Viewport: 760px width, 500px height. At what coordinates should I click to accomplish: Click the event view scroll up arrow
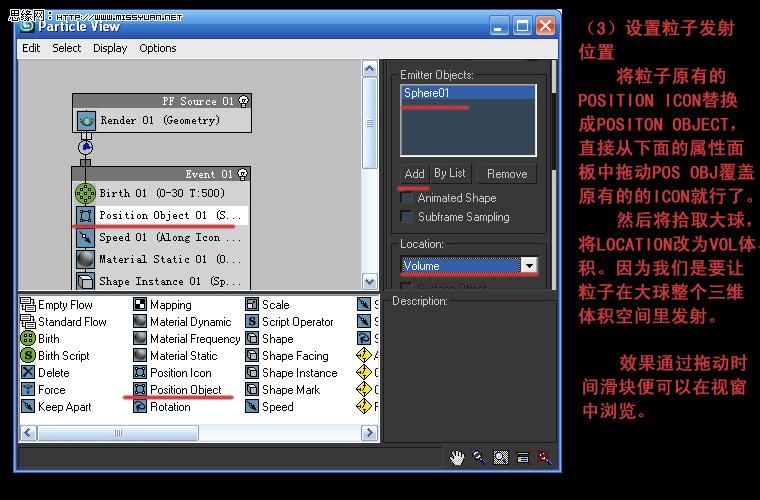tap(370, 69)
